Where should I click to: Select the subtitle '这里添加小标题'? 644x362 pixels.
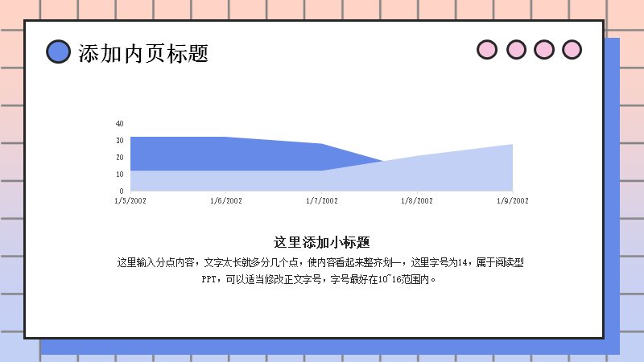point(321,242)
